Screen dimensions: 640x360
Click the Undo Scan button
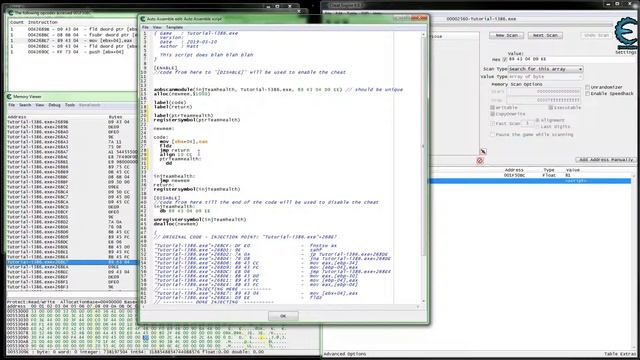(596, 36)
